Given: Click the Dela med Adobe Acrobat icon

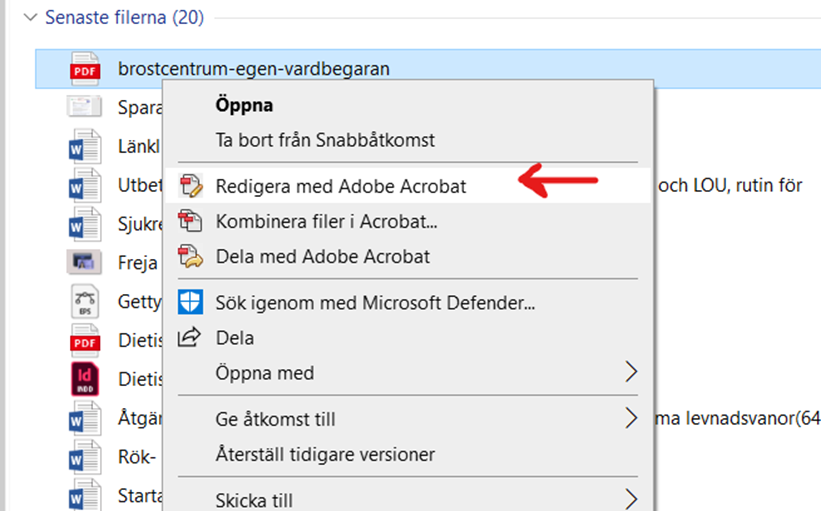Looking at the screenshot, I should tap(190, 257).
